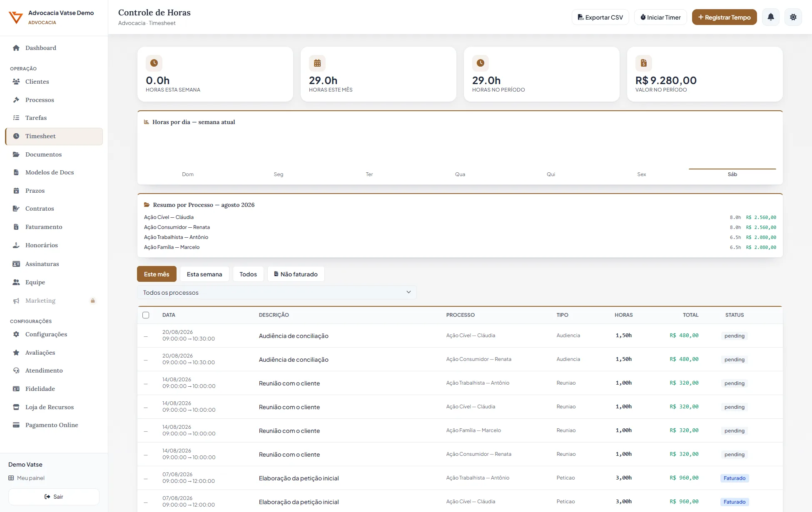The image size is (812, 512).
Task: Click the Marketing megaphone icon
Action: pos(16,301)
